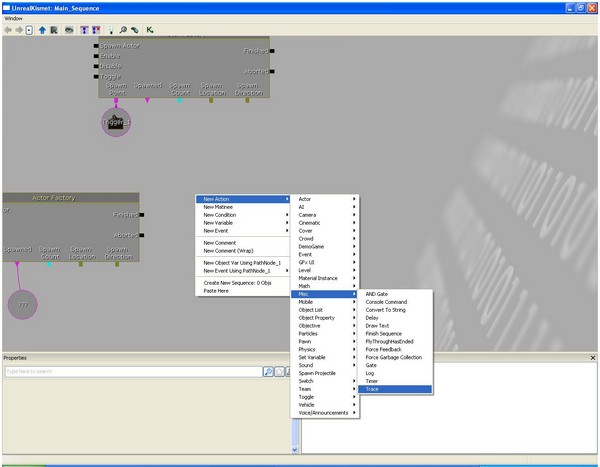
Task: Pick FlyThroughHasEnded menu entry
Action: 395,341
